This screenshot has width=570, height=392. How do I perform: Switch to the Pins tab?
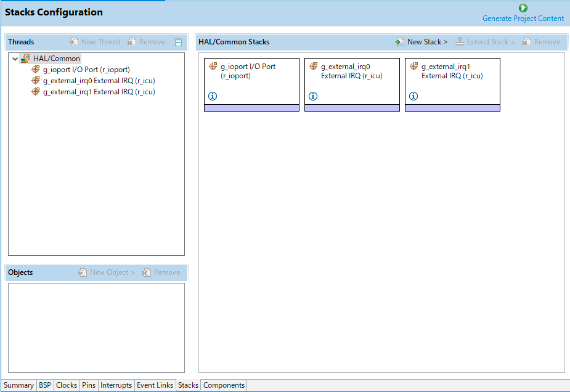(89, 385)
